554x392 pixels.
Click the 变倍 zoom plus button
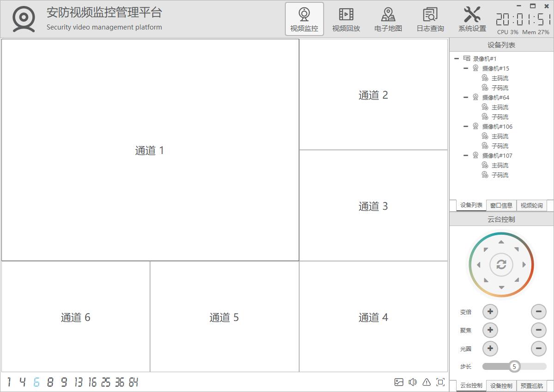[490, 312]
